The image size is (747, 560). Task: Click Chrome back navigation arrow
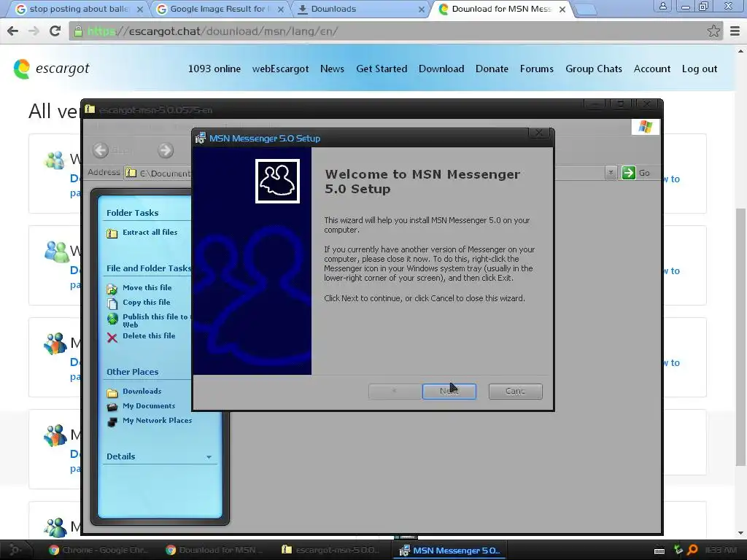coord(13,31)
